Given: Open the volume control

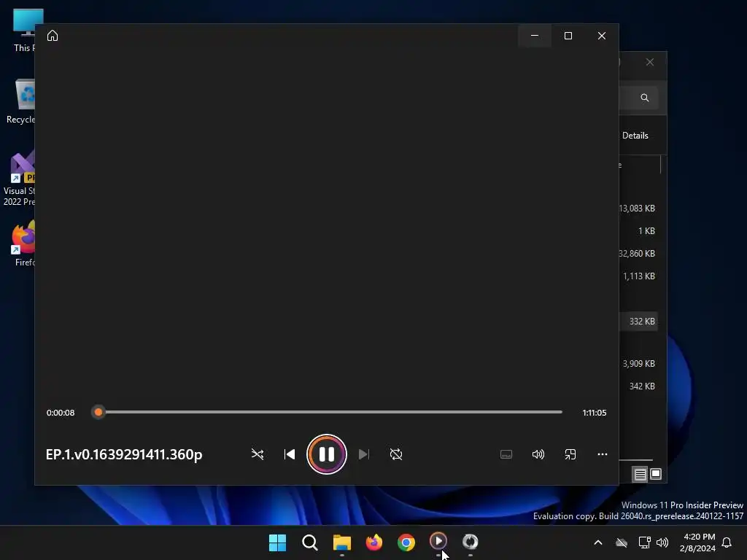Looking at the screenshot, I should 538,454.
